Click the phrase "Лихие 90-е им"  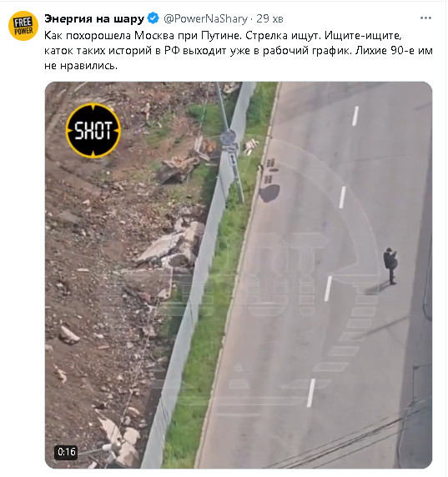[394, 51]
